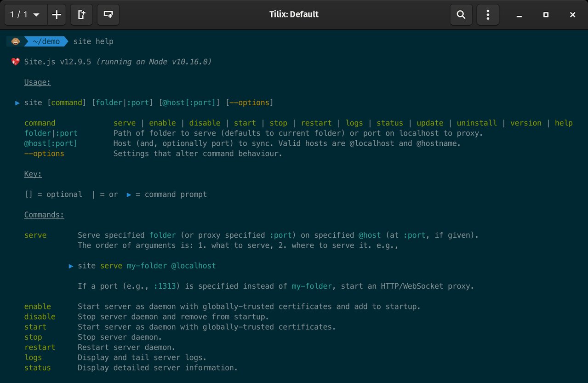Add a terminal to the right
This screenshot has height=383, width=588.
[x=82, y=15]
